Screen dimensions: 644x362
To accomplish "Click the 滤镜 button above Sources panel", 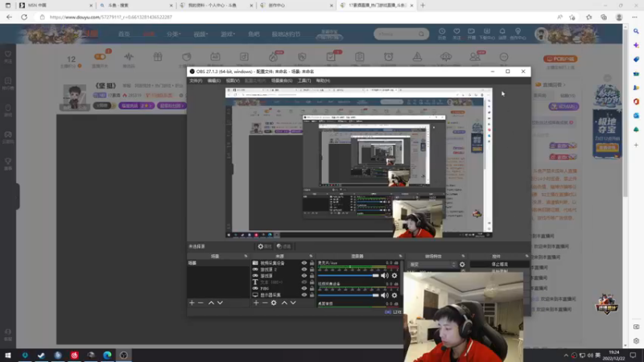I will pos(284,247).
